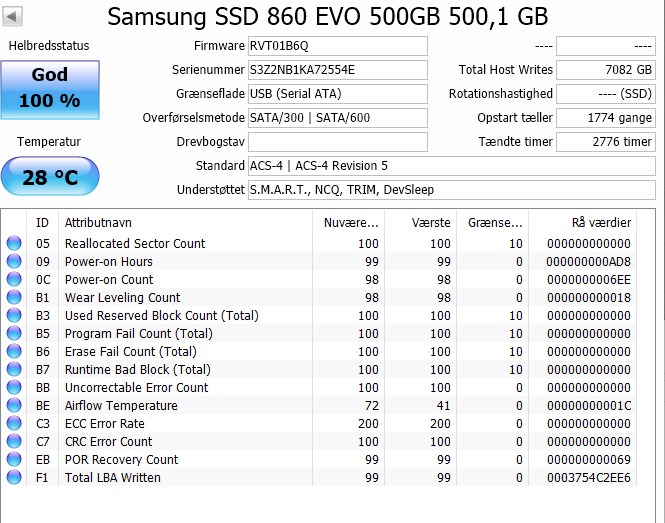665x523 pixels.
Task: Select status icon for Wear Leveling Count
Action: pyautogui.click(x=14, y=297)
